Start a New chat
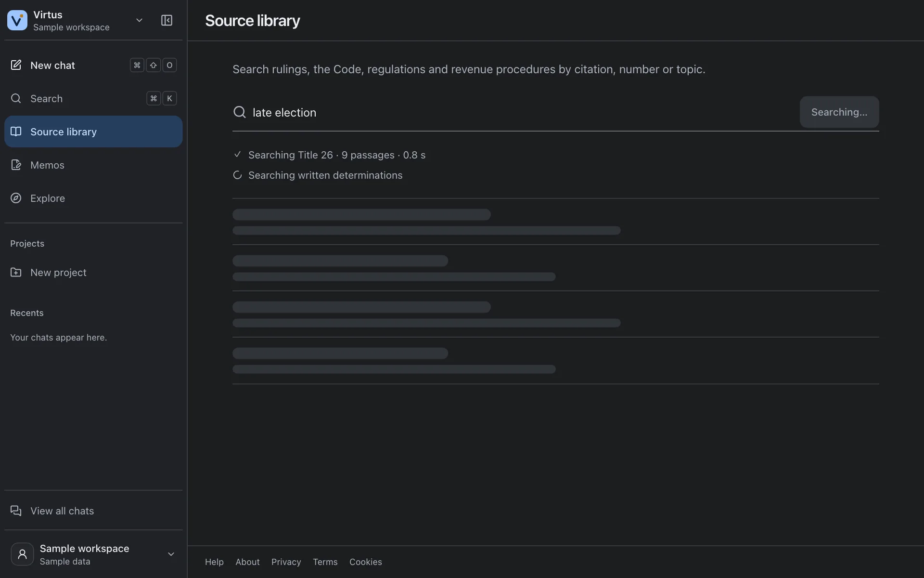Image resolution: width=924 pixels, height=578 pixels. 93,65
